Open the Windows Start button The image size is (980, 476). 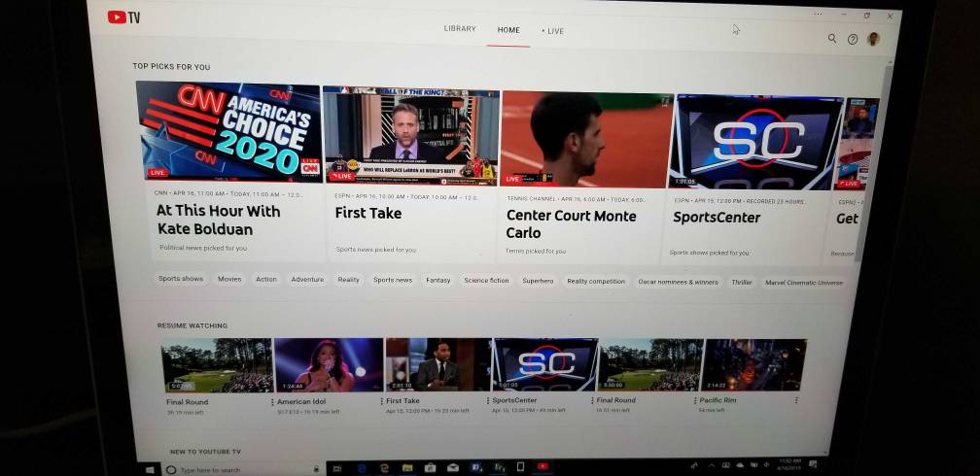click(150, 468)
